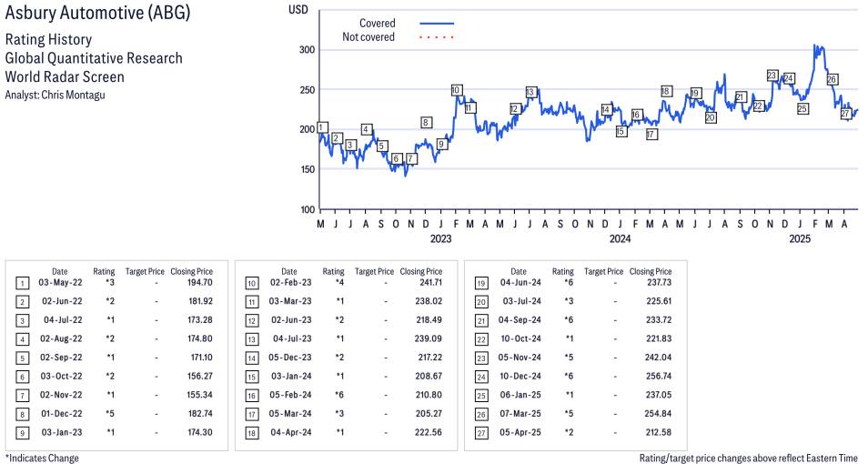Select the date 05-Feb-24
This screenshot has width=868, height=464.
pos(290,395)
